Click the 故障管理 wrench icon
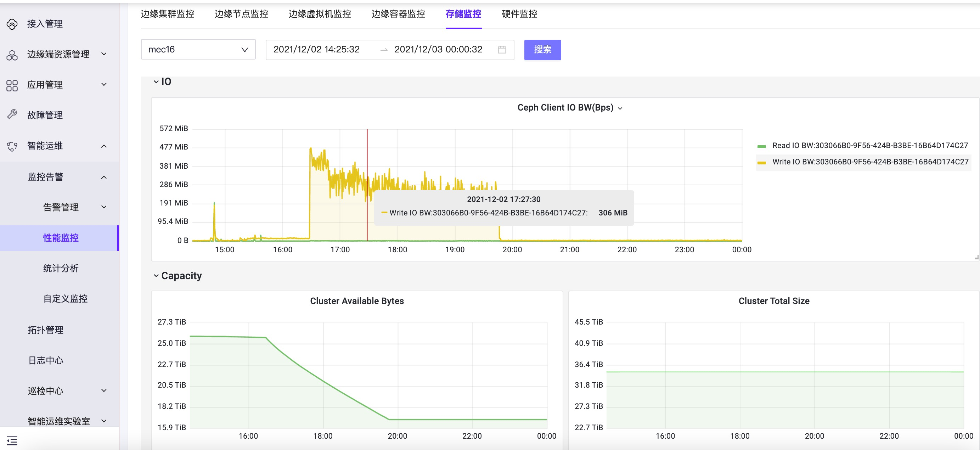980x450 pixels. pyautogui.click(x=12, y=114)
